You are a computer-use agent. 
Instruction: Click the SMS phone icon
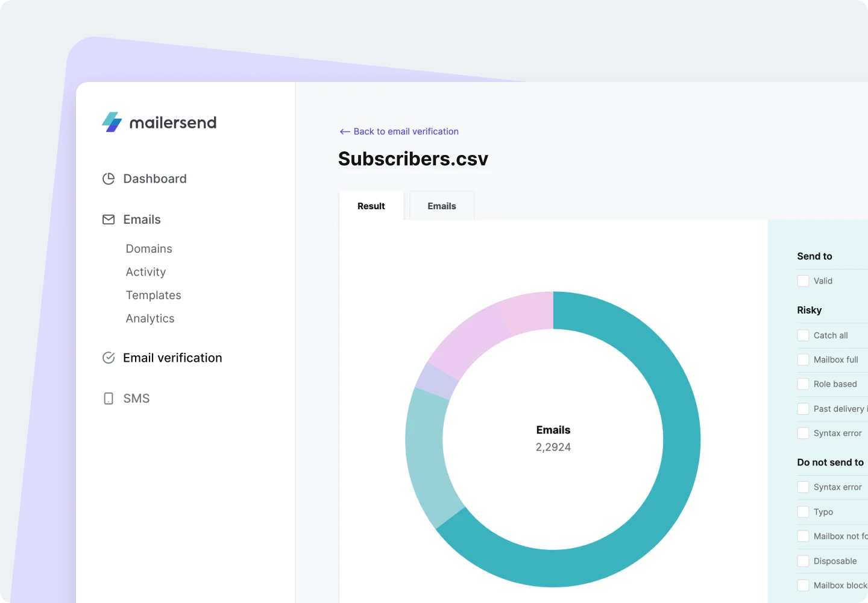pos(108,399)
